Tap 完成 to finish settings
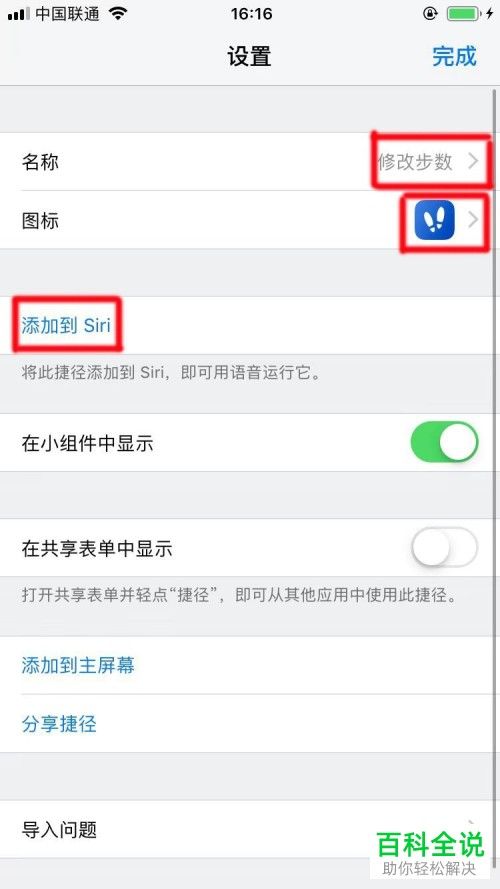Viewport: 500px width, 889px height. coord(454,56)
